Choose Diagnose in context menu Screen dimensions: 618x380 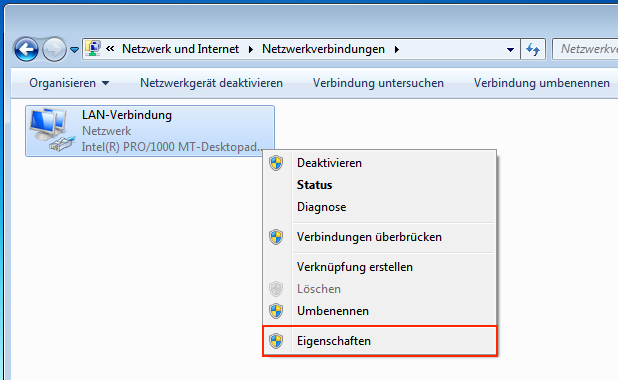click(x=380, y=207)
